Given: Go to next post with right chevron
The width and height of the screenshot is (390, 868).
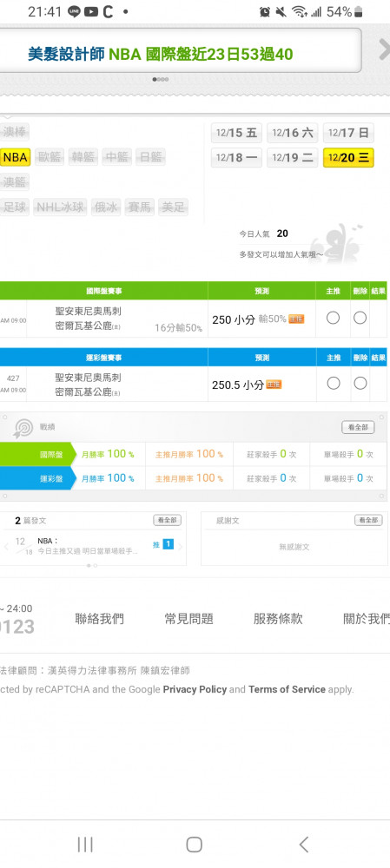Looking at the screenshot, I should [180, 546].
